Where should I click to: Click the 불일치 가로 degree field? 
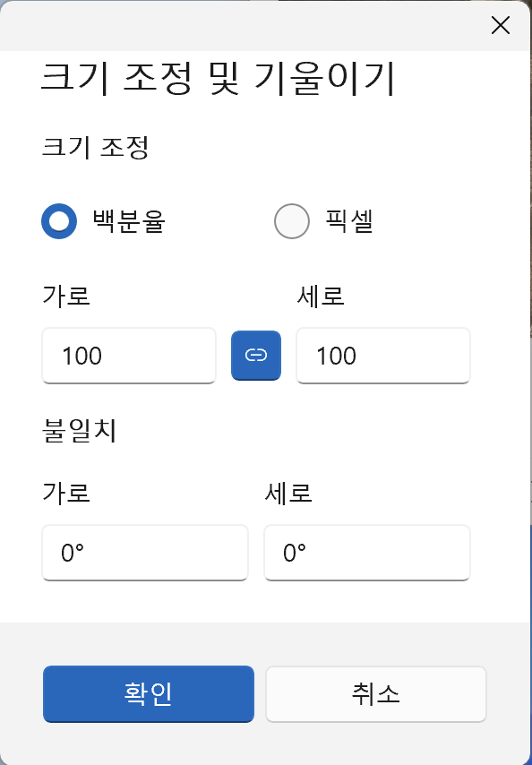145,553
